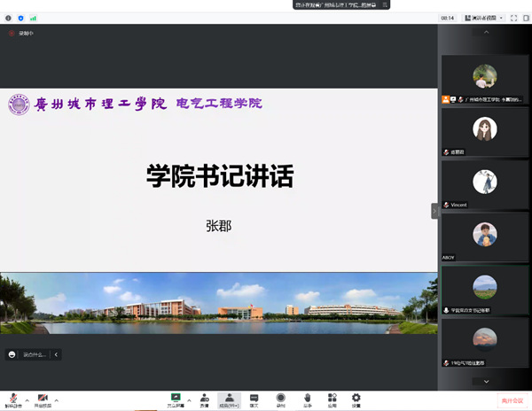Open the video options arrow beside the camera
This screenshot has width=532, height=411.
coord(57,400)
